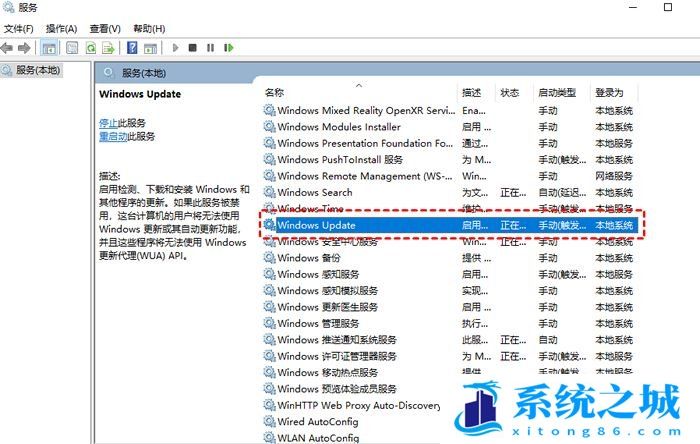
Task: Sort by the 名称 column header
Action: [x=274, y=92]
